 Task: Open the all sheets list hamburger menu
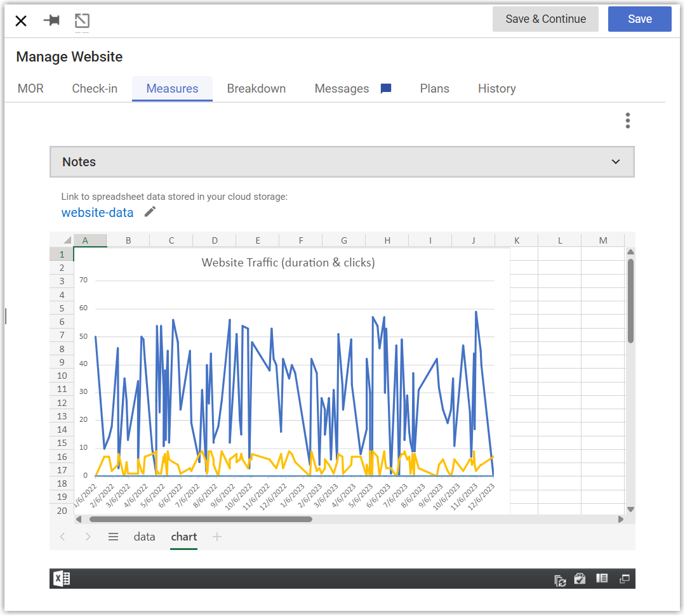click(x=113, y=537)
